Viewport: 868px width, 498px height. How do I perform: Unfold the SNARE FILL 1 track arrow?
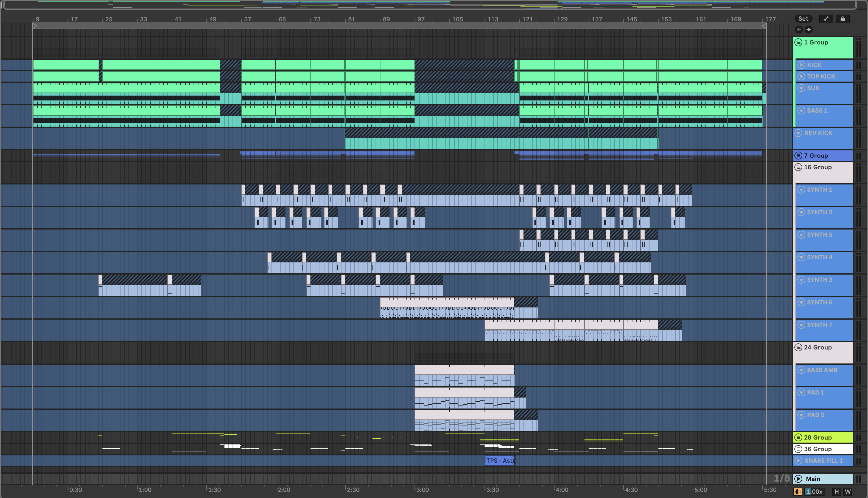point(798,461)
